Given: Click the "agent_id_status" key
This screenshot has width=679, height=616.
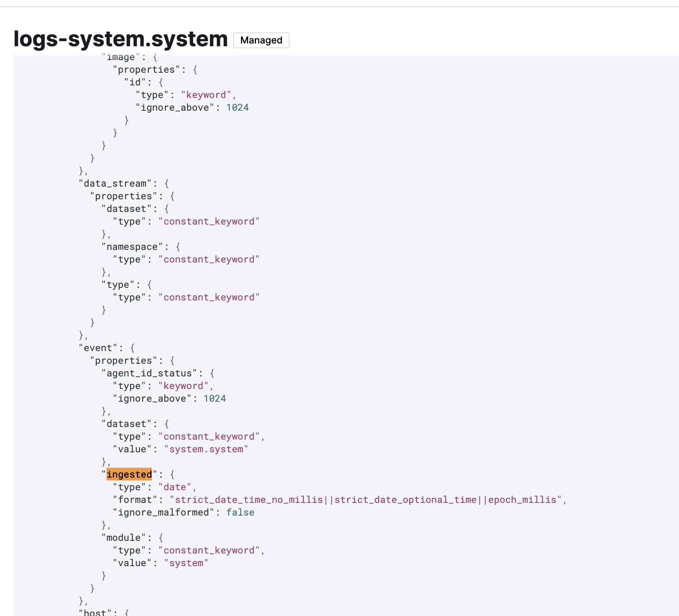Looking at the screenshot, I should click(x=149, y=373).
